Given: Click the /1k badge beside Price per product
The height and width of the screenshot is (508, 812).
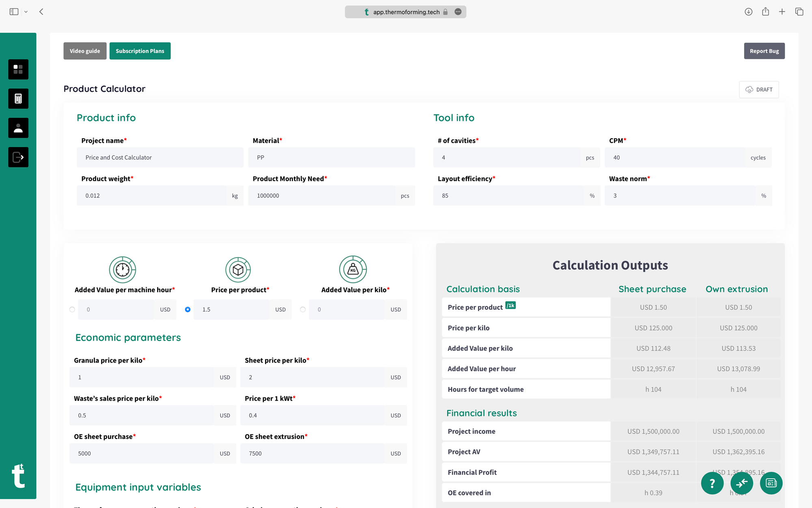Looking at the screenshot, I should [x=510, y=306].
